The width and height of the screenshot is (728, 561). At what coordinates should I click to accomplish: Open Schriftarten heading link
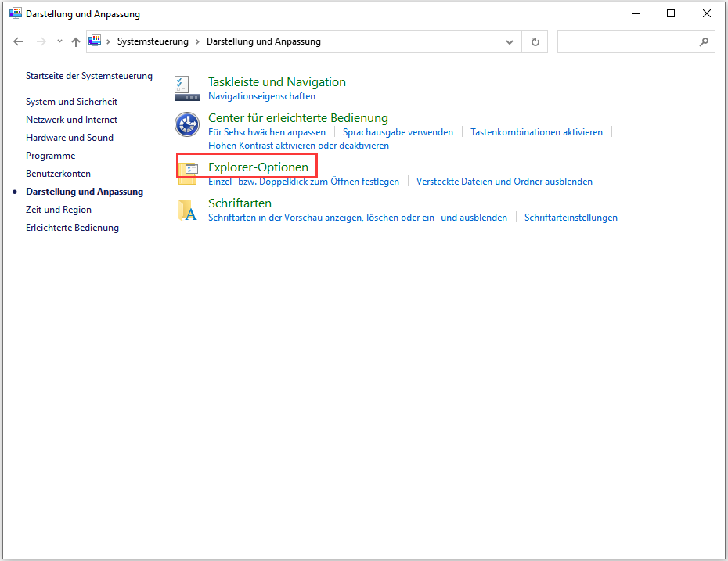pos(240,203)
